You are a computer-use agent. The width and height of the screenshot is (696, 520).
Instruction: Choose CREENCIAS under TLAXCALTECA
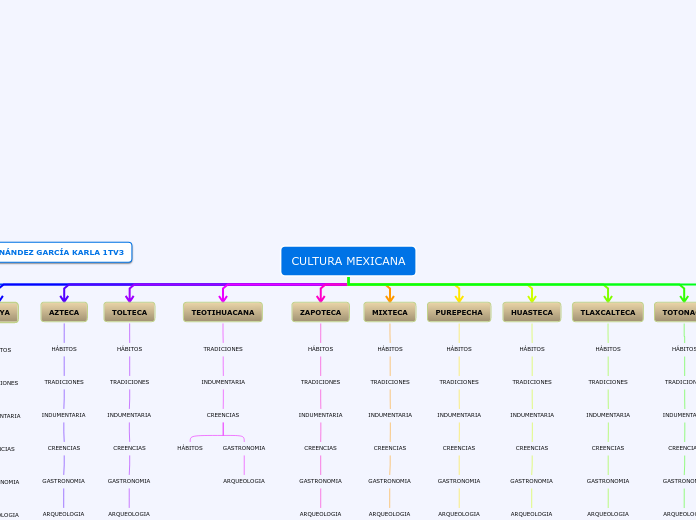[608, 448]
